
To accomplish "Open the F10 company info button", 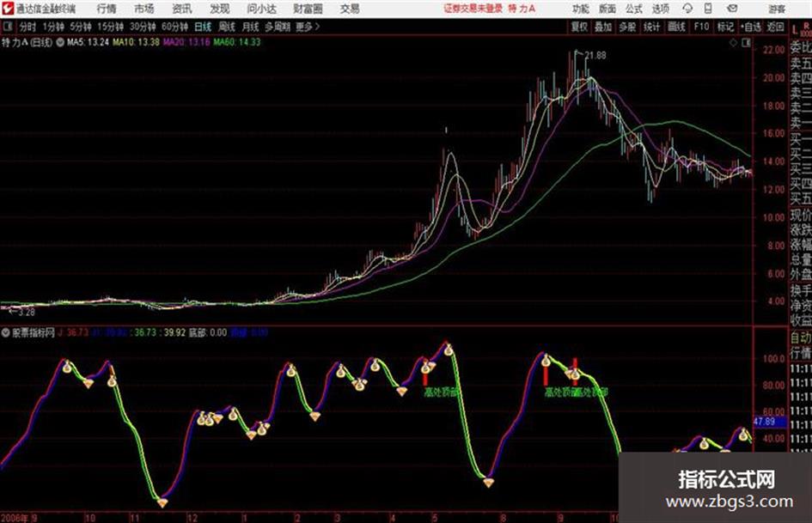I will click(701, 27).
